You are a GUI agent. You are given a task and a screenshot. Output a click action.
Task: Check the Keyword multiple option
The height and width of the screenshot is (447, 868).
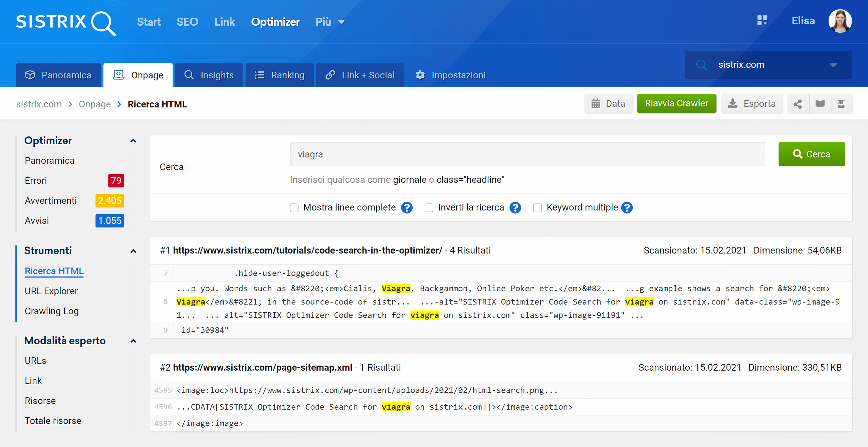(x=537, y=208)
